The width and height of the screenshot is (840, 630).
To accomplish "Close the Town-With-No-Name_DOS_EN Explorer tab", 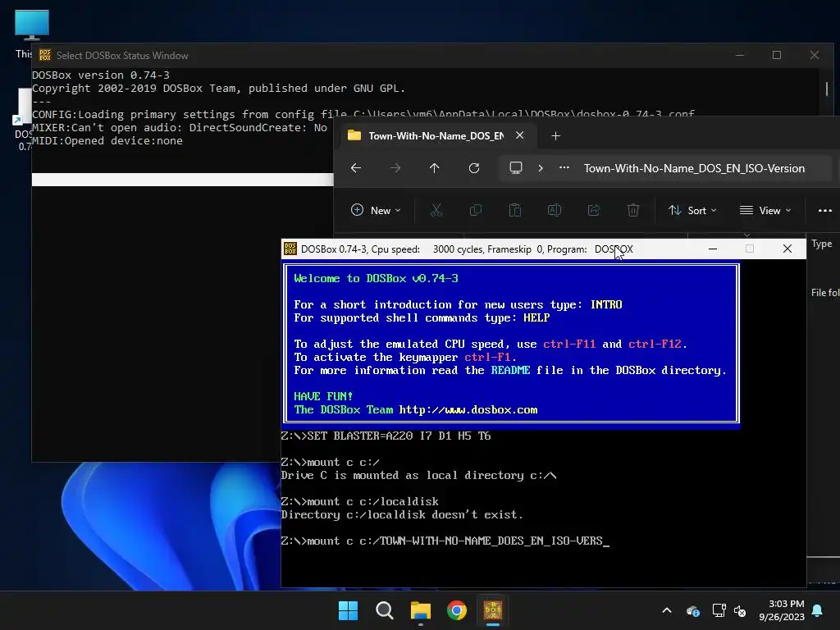I will [519, 135].
